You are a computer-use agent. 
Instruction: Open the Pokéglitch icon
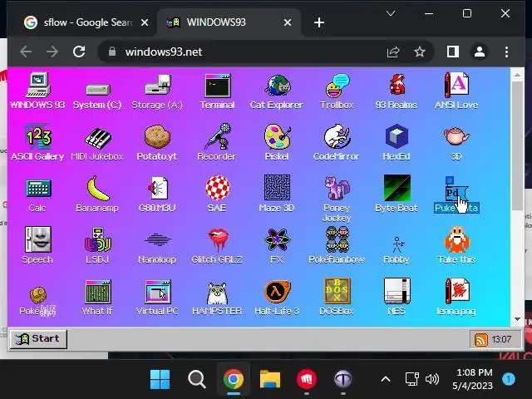click(38, 294)
